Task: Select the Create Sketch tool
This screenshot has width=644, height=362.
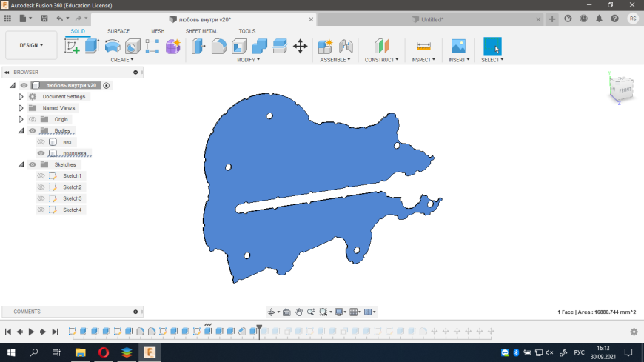Action: pyautogui.click(x=72, y=47)
